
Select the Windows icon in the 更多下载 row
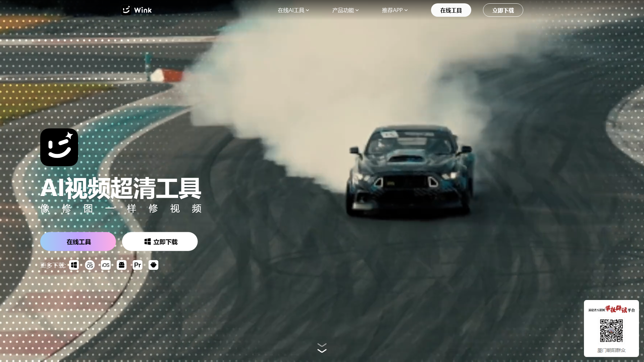(74, 265)
